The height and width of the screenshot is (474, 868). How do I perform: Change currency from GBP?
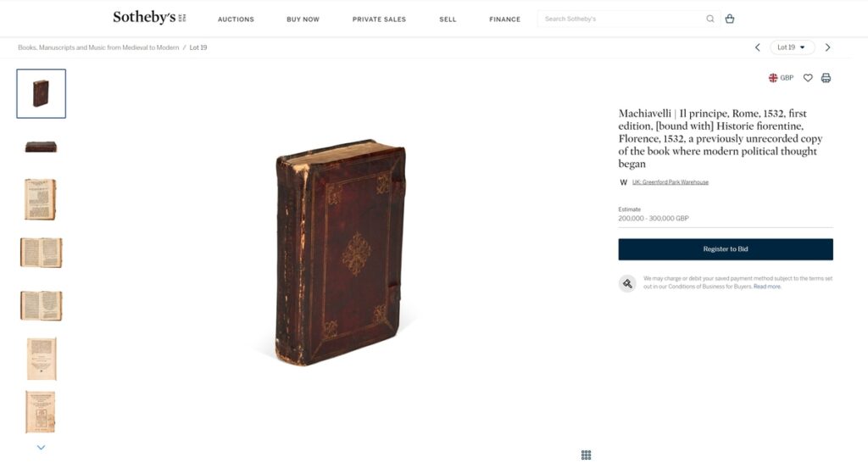(781, 78)
